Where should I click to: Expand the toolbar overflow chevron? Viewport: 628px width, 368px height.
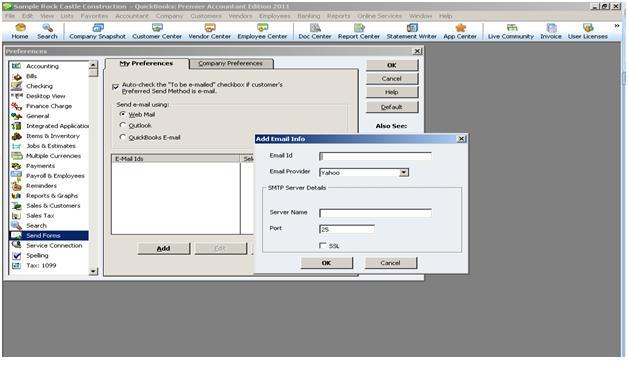pyautogui.click(x=617, y=26)
